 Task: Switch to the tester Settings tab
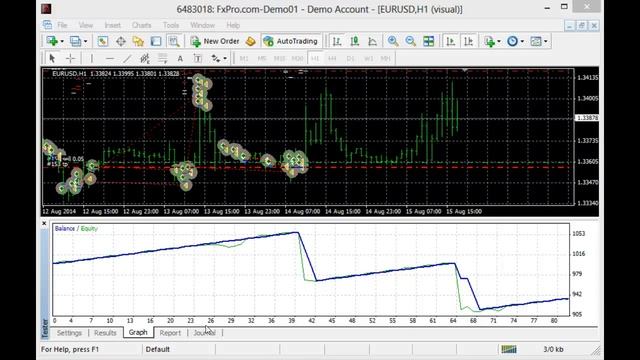[69, 333]
